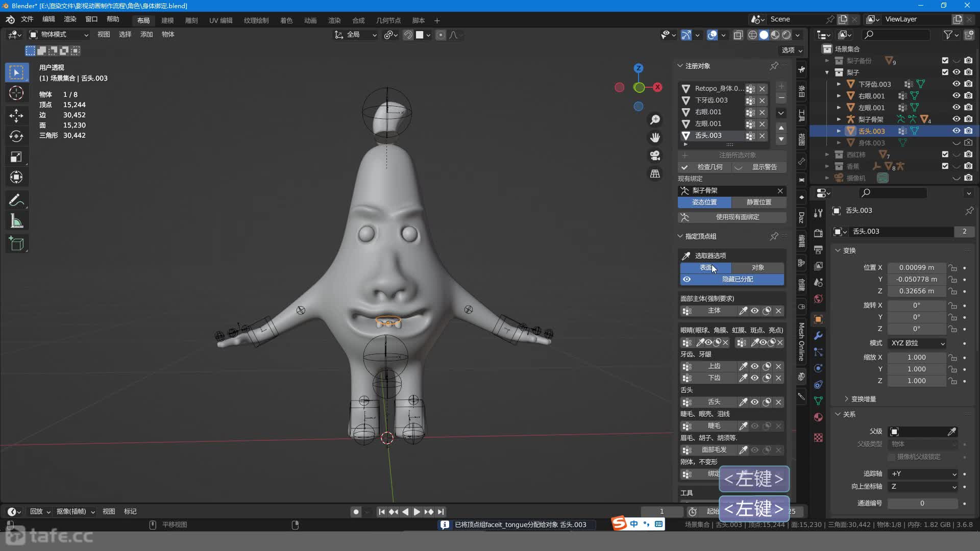
Task: Switch to 建模 workspace tab
Action: 167,20
